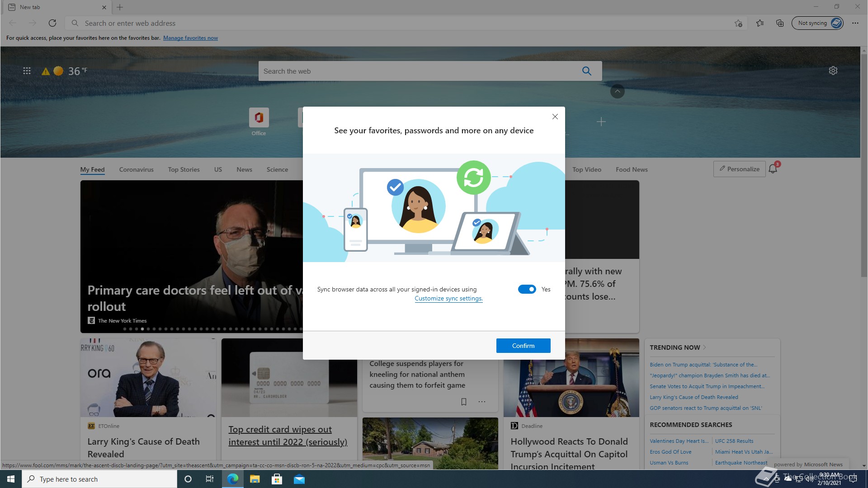
Task: Open the Manage favorites now link
Action: pos(190,38)
